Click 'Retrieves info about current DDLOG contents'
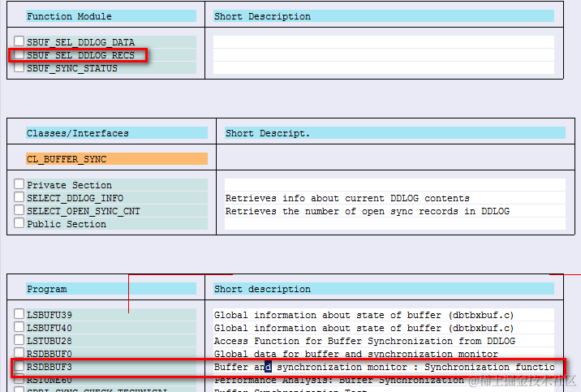The width and height of the screenshot is (581, 392). click(347, 198)
